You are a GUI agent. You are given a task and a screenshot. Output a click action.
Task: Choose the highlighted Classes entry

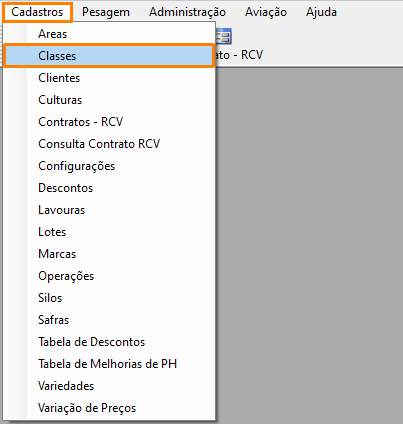tap(109, 56)
